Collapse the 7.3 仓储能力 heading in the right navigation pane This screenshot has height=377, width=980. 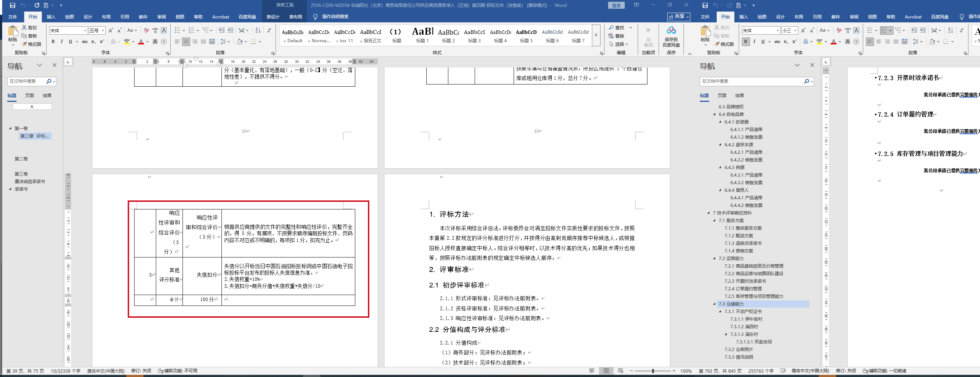pos(714,304)
